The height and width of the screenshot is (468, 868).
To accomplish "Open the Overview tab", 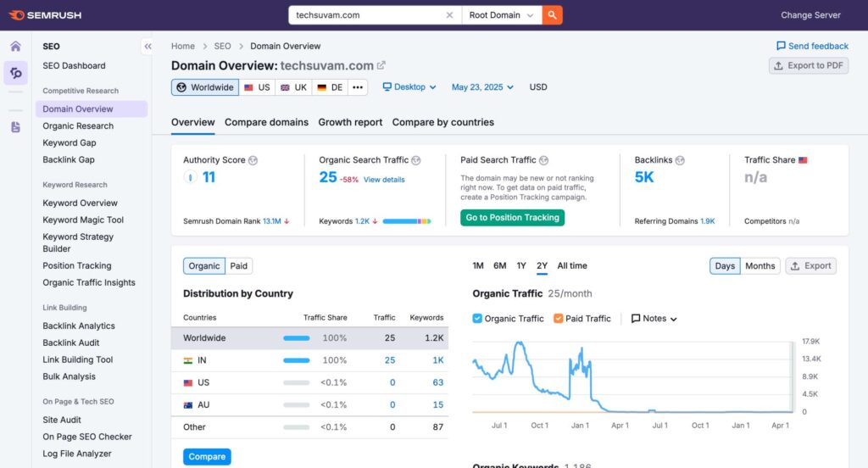I will click(192, 122).
